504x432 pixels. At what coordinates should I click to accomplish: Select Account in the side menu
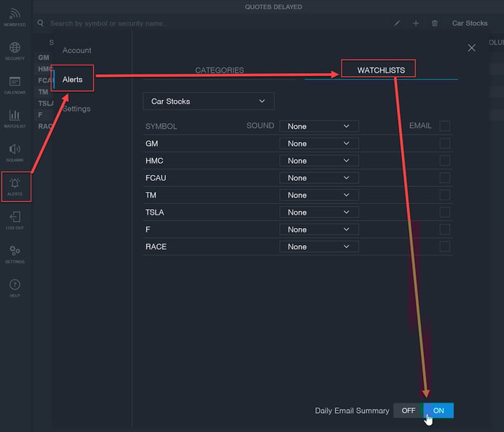click(x=77, y=50)
